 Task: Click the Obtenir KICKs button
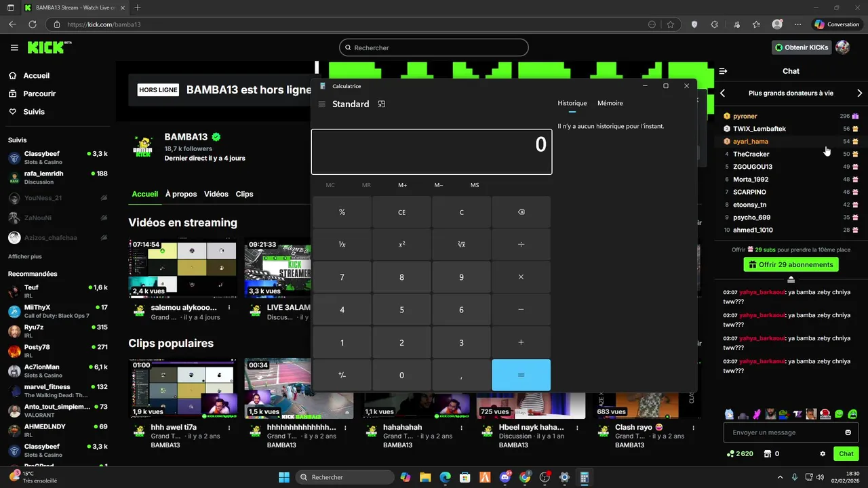coord(802,47)
